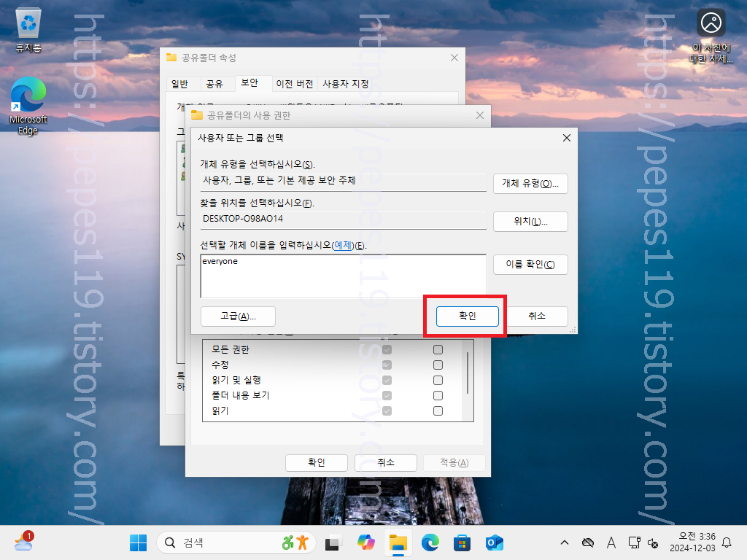747x560 pixels.
Task: Open the network status tray icon
Action: point(634,542)
